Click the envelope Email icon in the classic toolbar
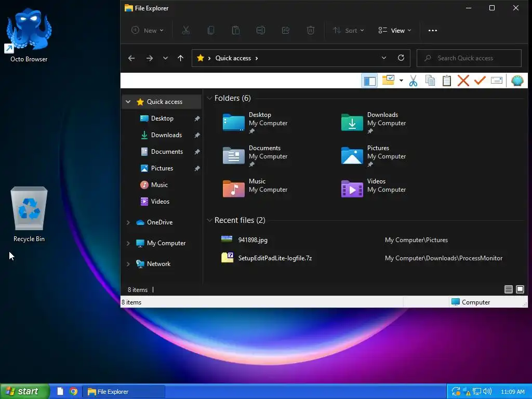The image size is (532, 399). tap(496, 81)
